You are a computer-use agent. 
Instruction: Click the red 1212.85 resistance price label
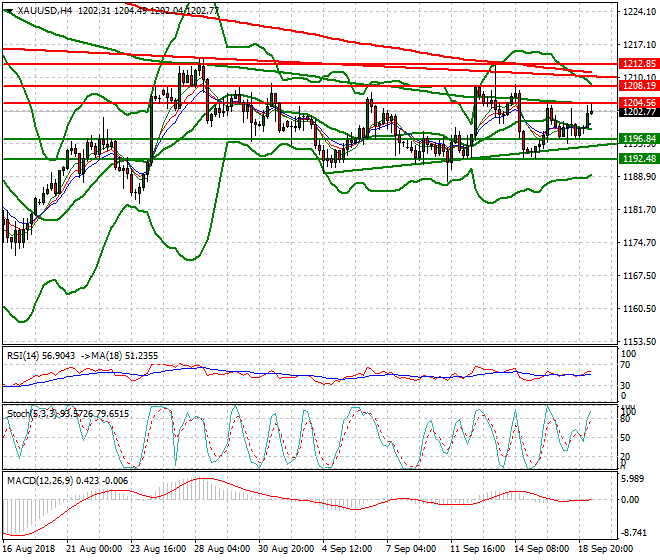tap(639, 64)
